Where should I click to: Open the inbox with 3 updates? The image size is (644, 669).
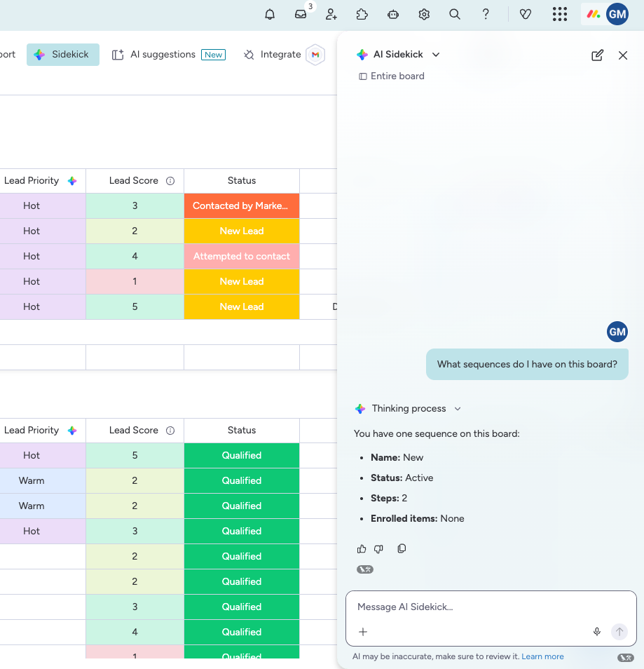(301, 14)
